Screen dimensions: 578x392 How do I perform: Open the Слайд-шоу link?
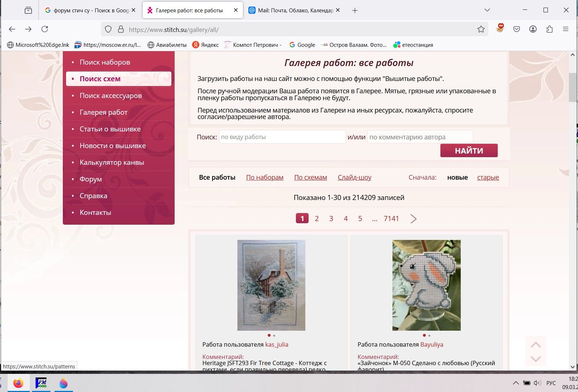[354, 177]
